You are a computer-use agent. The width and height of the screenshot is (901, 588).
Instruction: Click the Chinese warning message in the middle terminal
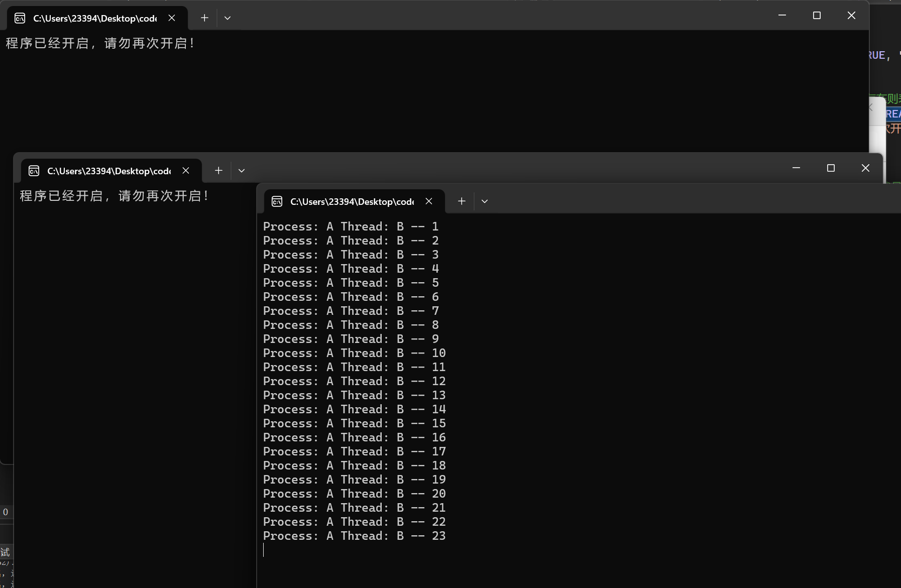pos(114,196)
